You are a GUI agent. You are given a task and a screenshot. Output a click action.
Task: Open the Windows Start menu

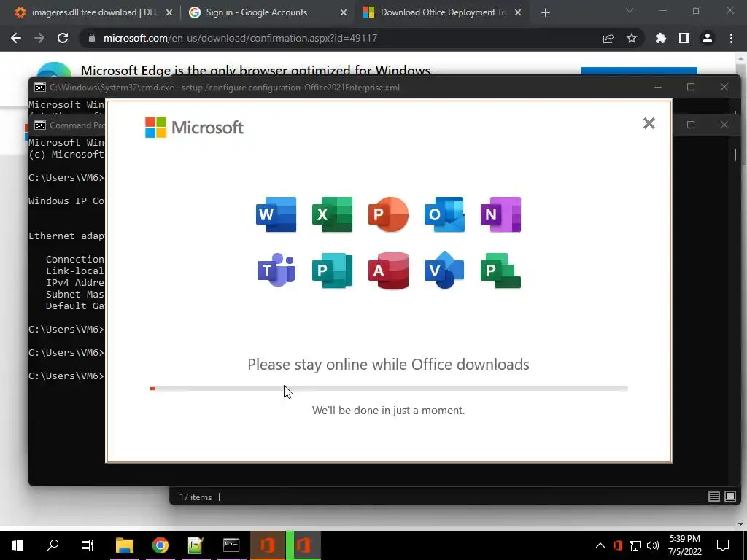coord(18,545)
